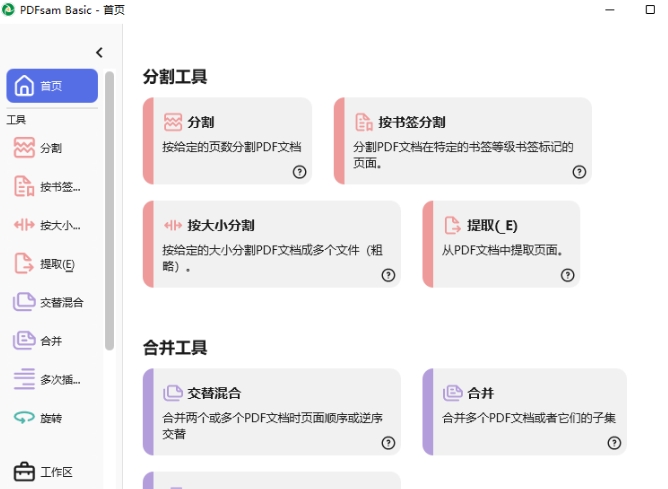Screen dimensions: 668x489
Task: Click the 分割工具 section heading
Action: 175,77
